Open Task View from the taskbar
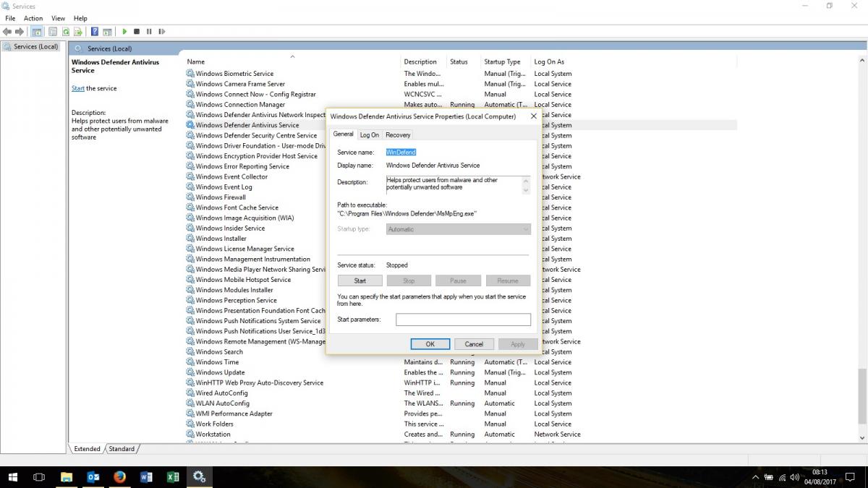Screen dimensions: 868x488 (x=40, y=477)
